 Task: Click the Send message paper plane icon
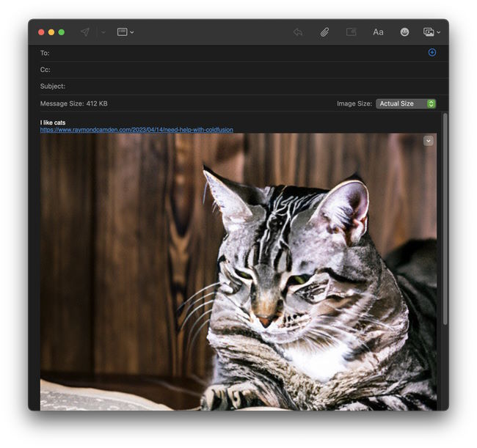pyautogui.click(x=85, y=32)
